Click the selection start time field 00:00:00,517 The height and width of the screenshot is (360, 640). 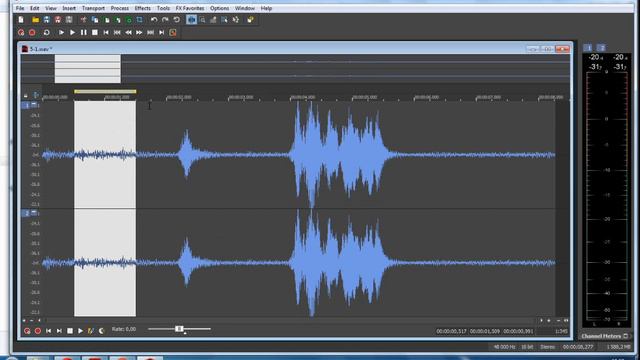451,331
